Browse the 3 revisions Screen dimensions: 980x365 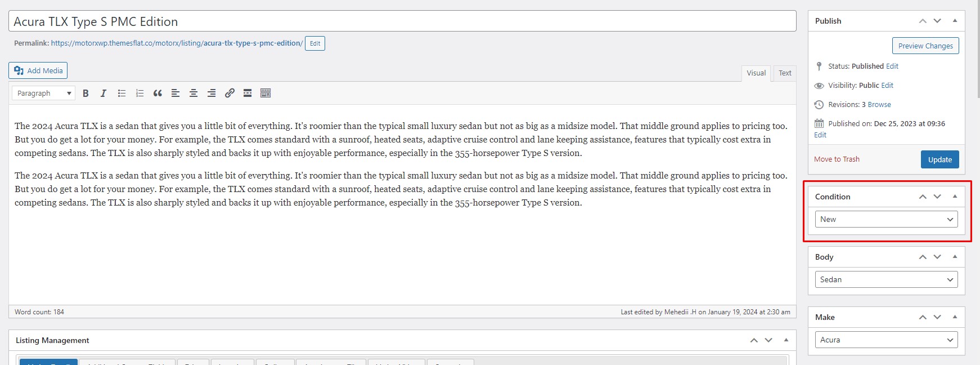[x=879, y=105]
